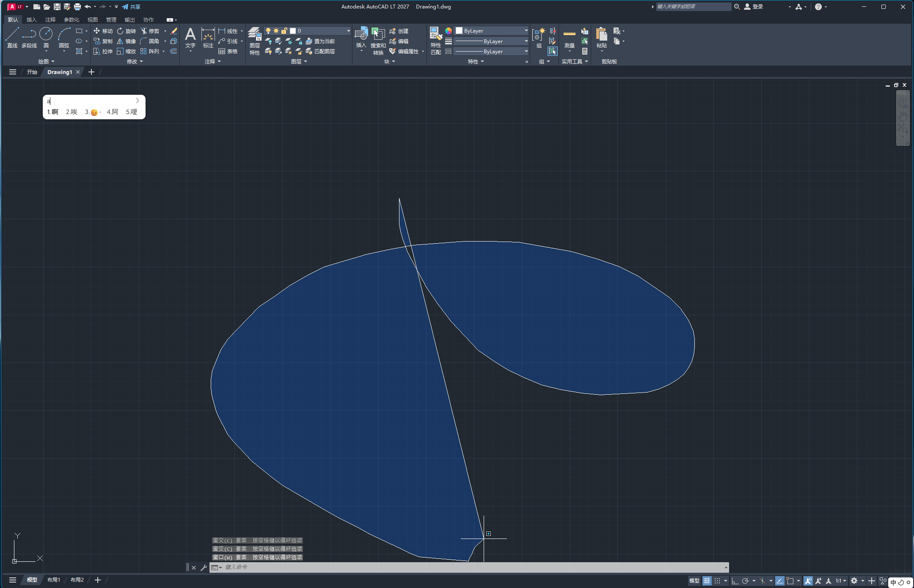Toggle drawing grid display in status bar
This screenshot has height=588, width=914.
point(707,580)
